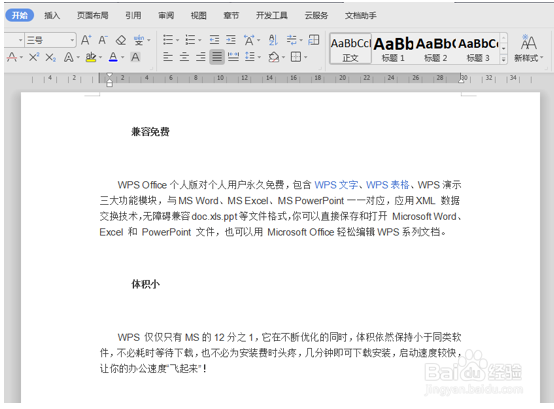
Task: Open the 页面布局 tab
Action: coord(93,15)
